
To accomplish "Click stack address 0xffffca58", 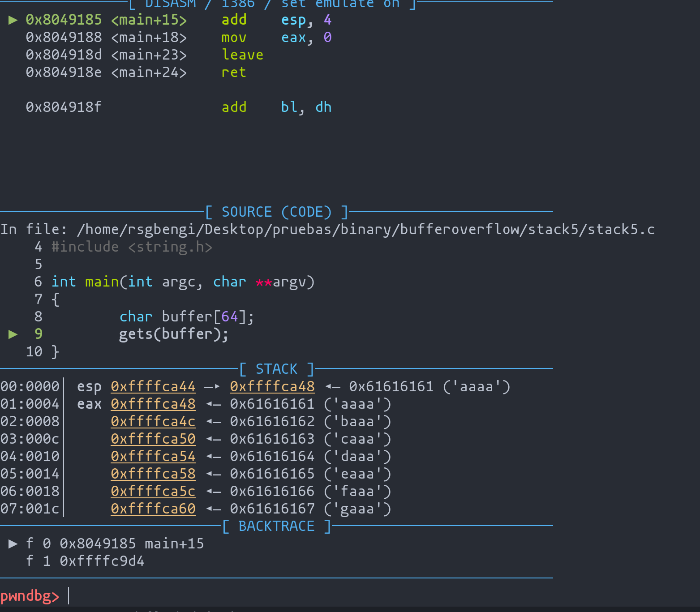I will [x=153, y=474].
